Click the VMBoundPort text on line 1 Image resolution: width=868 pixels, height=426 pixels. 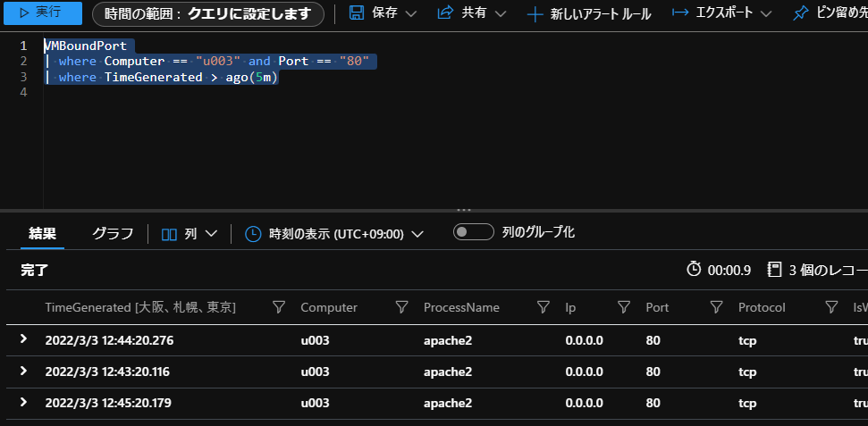(x=85, y=46)
